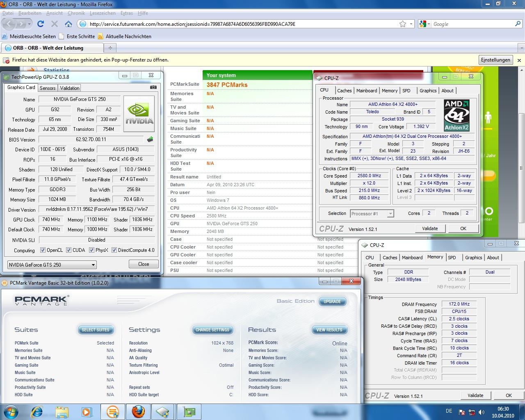
Task: Click Action Center flag tray icon
Action: coord(461,412)
